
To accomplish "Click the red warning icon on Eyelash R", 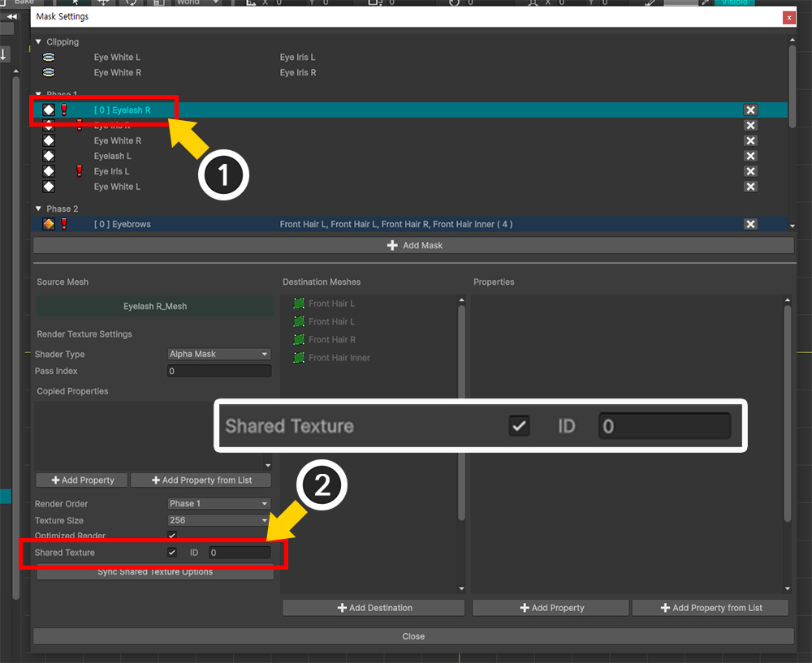I will coord(64,110).
